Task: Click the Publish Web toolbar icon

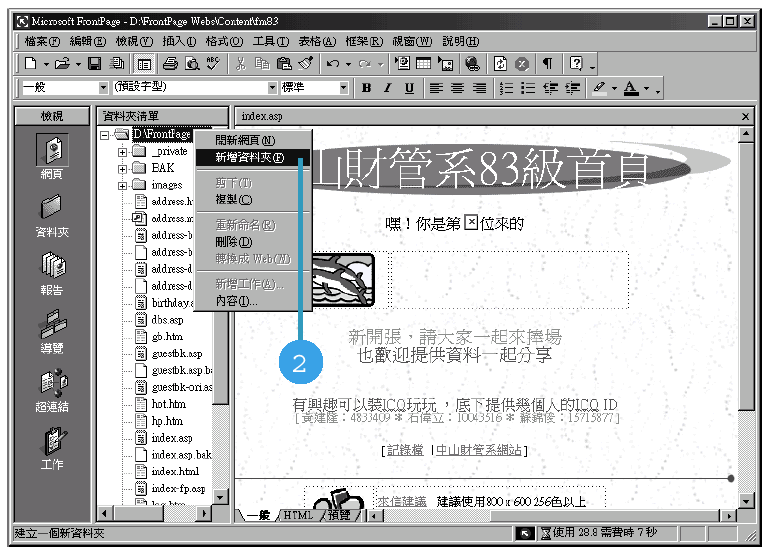Action: pyautogui.click(x=117, y=63)
